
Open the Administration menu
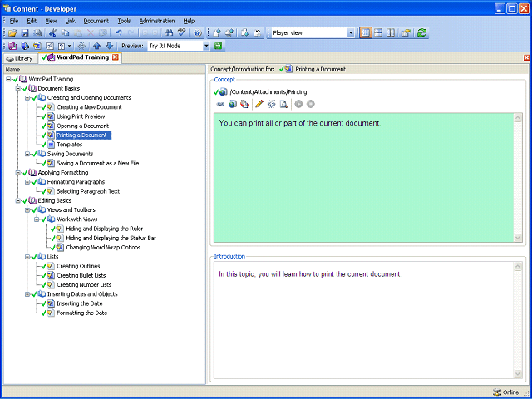[x=157, y=21]
